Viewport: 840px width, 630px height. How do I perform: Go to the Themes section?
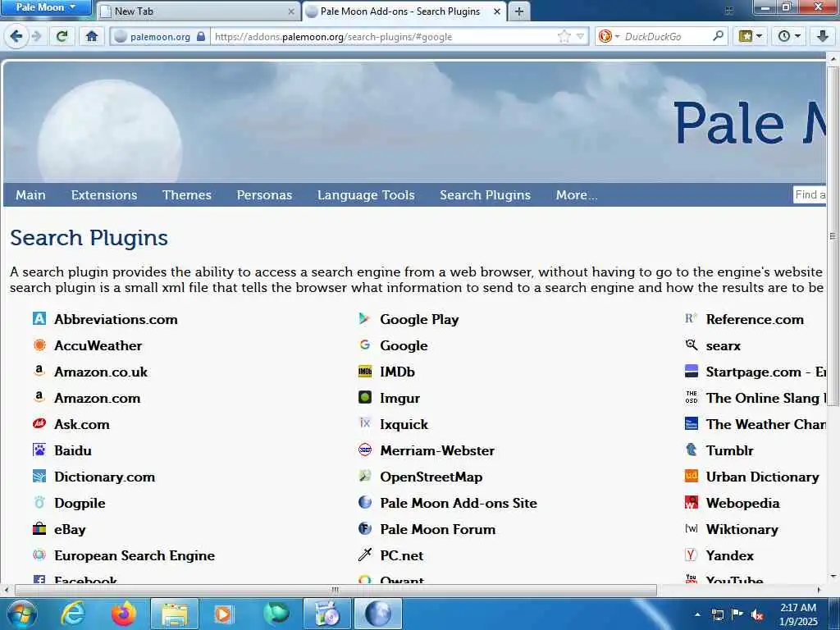point(187,195)
